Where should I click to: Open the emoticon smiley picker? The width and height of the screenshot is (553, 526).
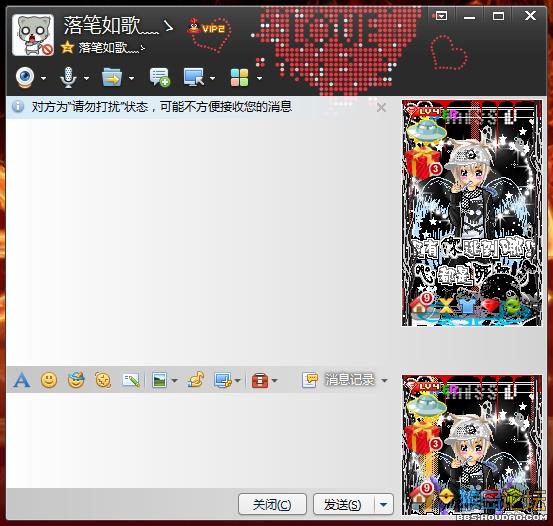[49, 380]
